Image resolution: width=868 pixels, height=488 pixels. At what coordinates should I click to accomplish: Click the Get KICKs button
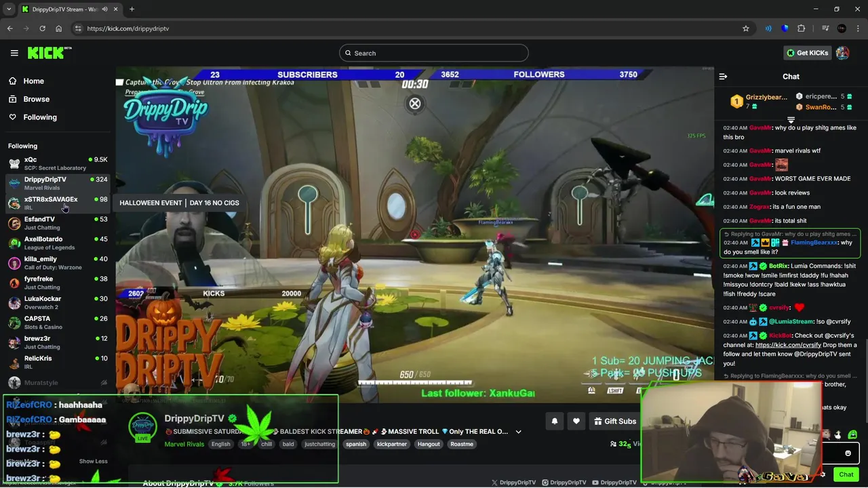(x=807, y=53)
